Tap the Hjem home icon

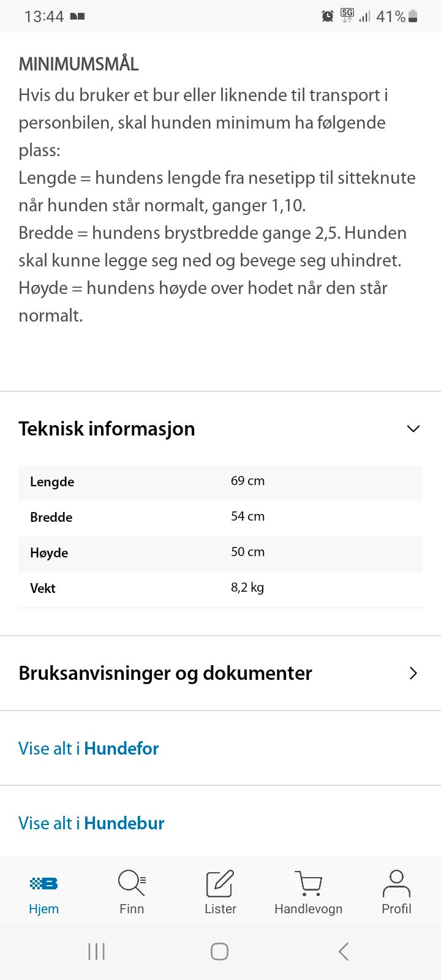coord(43,883)
